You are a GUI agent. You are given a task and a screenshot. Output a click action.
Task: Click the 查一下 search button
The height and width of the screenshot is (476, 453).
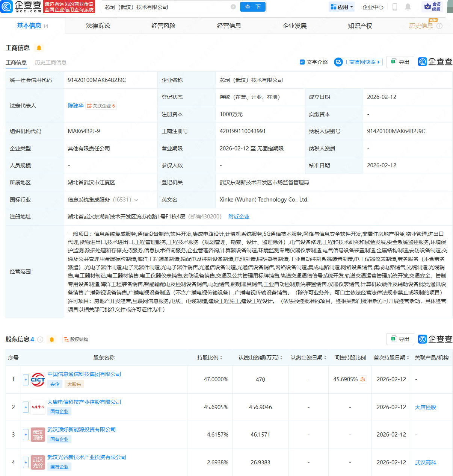(252, 7)
